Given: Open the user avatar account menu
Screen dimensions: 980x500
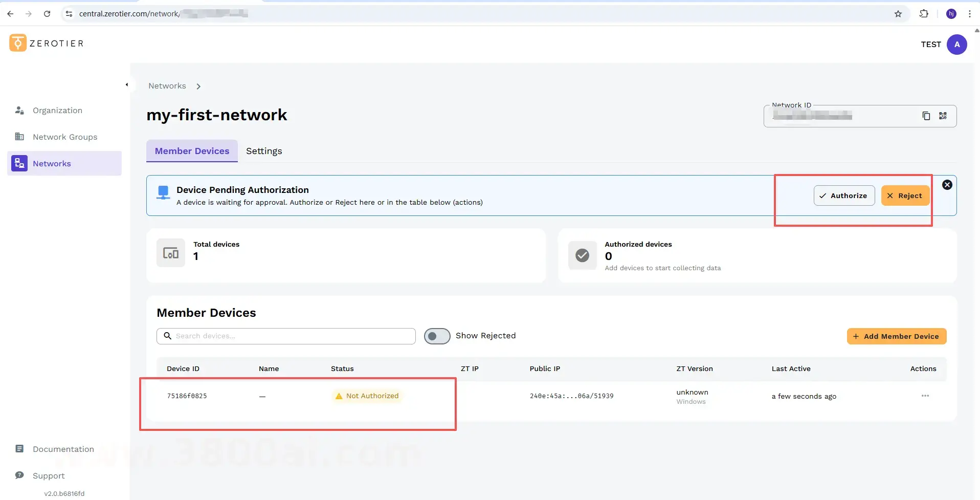Looking at the screenshot, I should 956,45.
